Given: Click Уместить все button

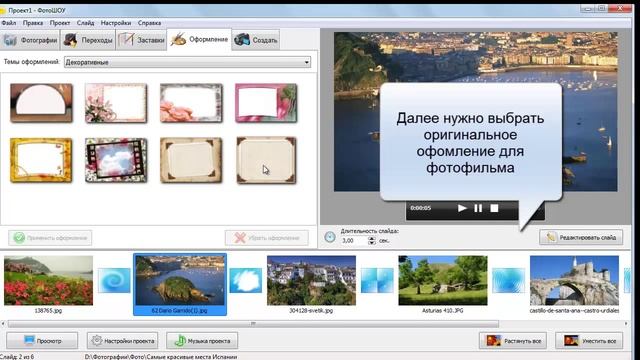Looking at the screenshot, I should tap(589, 340).
